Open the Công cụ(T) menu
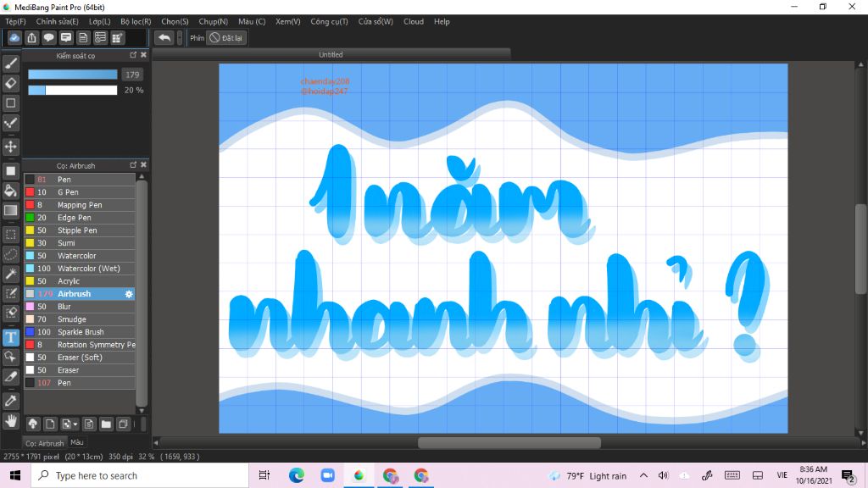The image size is (868, 488). point(329,21)
